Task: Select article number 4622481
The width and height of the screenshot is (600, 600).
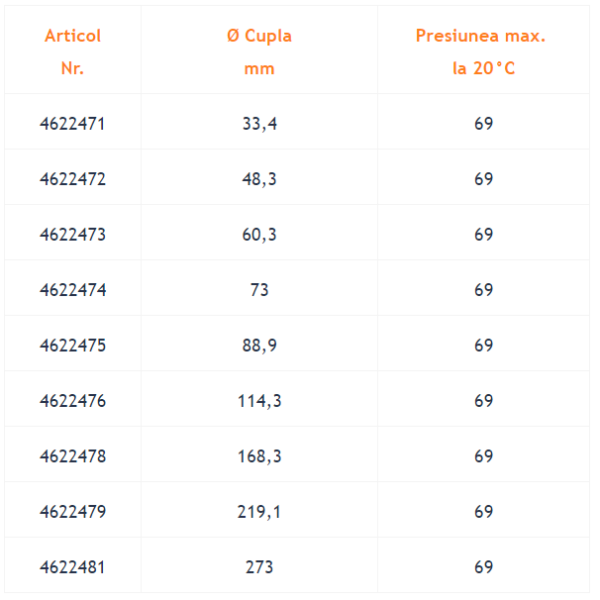Action: [72, 567]
